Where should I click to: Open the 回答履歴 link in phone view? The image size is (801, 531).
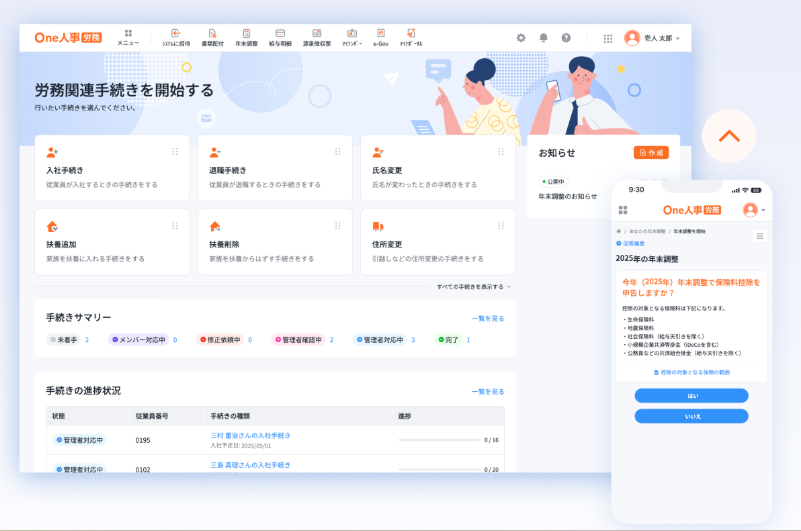coord(630,244)
